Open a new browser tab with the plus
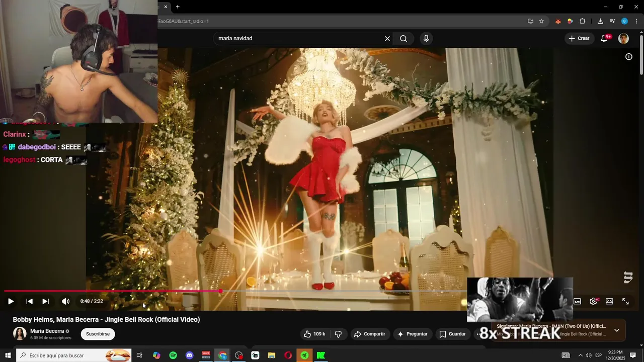This screenshot has width=644, height=362. (178, 7)
